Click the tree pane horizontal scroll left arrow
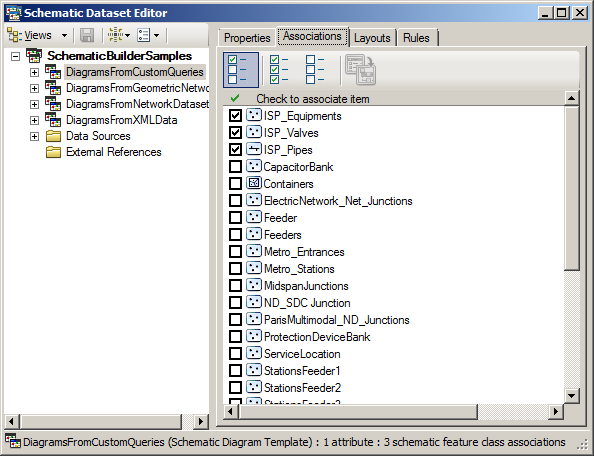The image size is (594, 456). [x=11, y=421]
